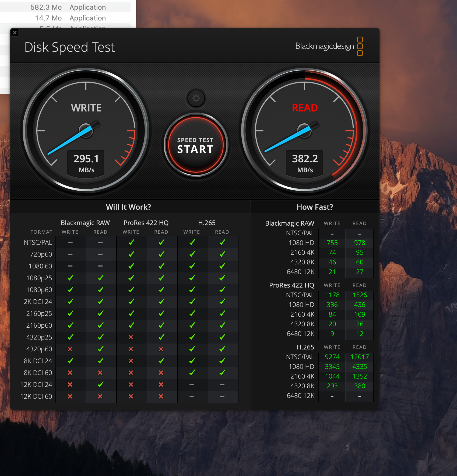Click the ProRes 422 HQ header in Will It Work
Viewport: 457px width, 476px height.
(146, 223)
